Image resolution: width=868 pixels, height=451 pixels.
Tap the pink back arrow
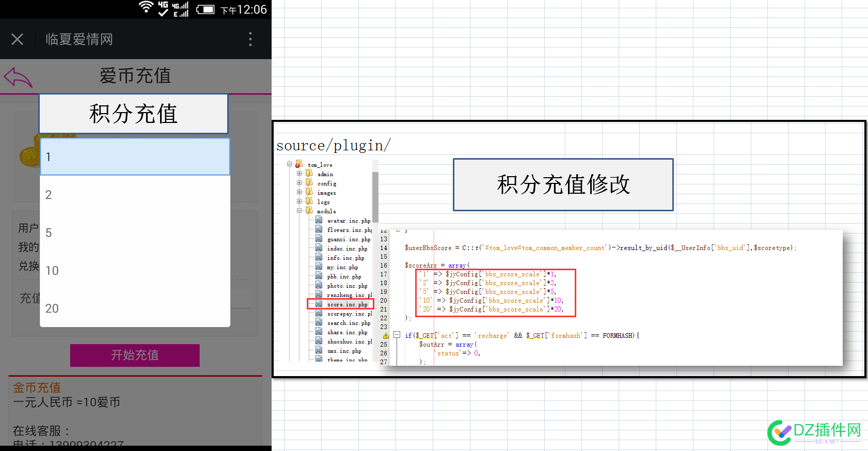point(18,77)
